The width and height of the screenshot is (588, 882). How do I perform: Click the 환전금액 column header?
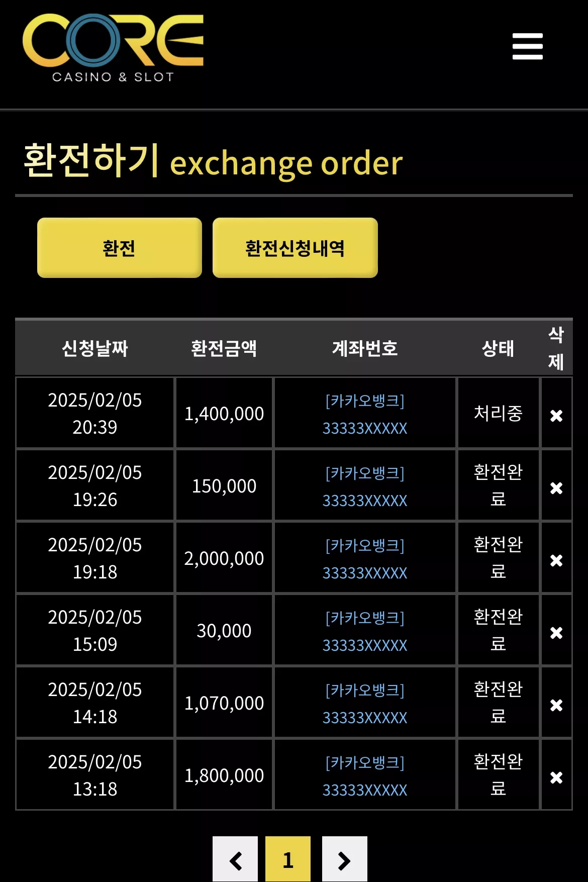click(x=224, y=348)
